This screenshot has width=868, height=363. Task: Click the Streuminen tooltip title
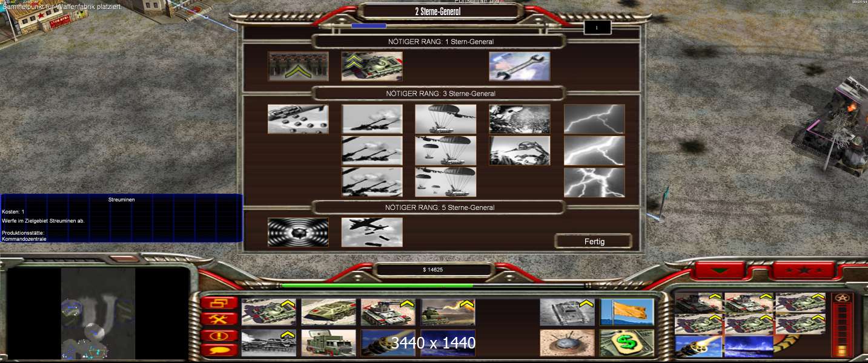click(x=121, y=199)
